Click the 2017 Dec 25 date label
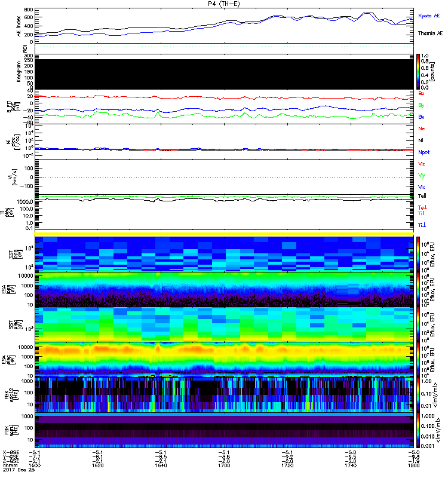Image resolution: width=448 pixels, height=478 pixels. (19, 470)
